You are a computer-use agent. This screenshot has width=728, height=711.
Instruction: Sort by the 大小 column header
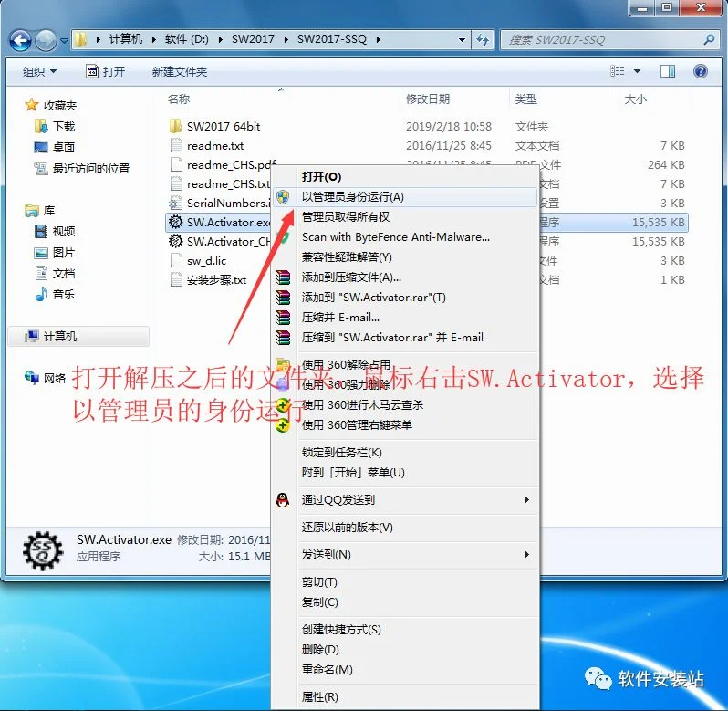636,99
